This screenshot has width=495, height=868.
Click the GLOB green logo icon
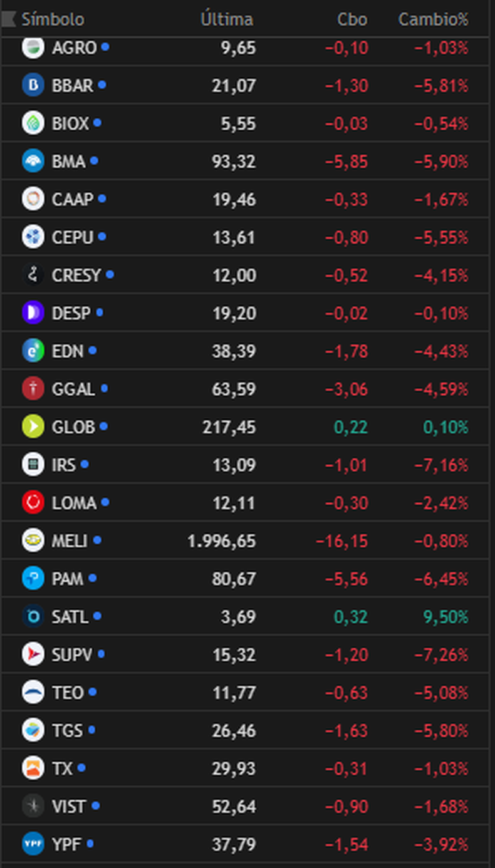click(33, 426)
